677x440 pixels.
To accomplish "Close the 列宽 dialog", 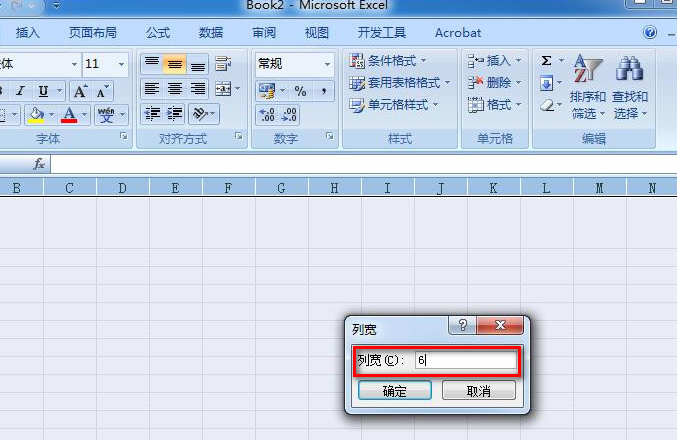I will coord(500,325).
